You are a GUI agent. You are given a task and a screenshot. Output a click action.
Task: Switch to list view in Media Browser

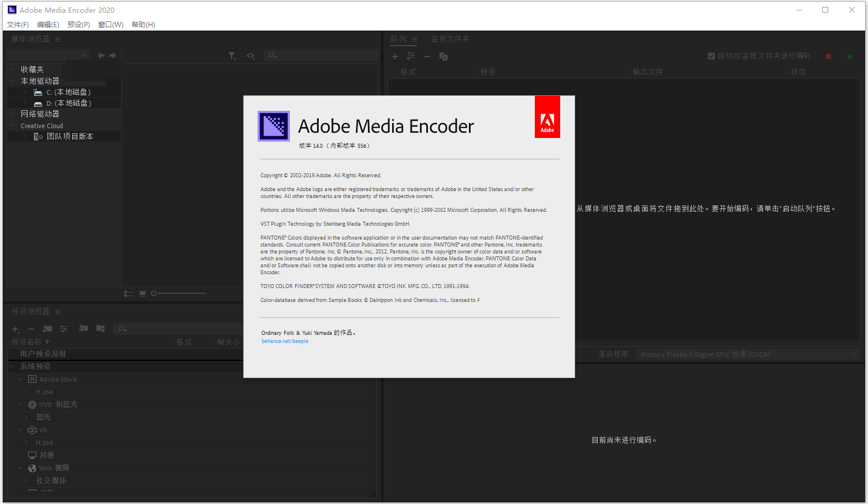click(x=128, y=293)
